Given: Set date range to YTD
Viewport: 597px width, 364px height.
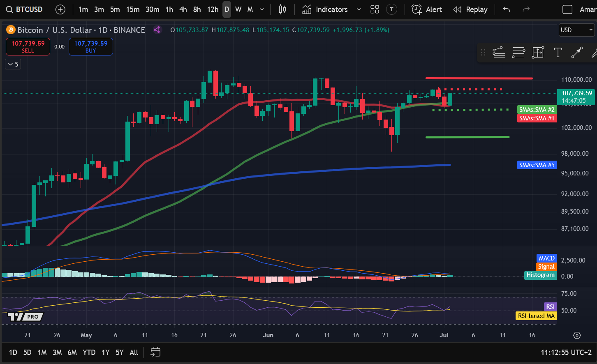Looking at the screenshot, I should [x=89, y=352].
